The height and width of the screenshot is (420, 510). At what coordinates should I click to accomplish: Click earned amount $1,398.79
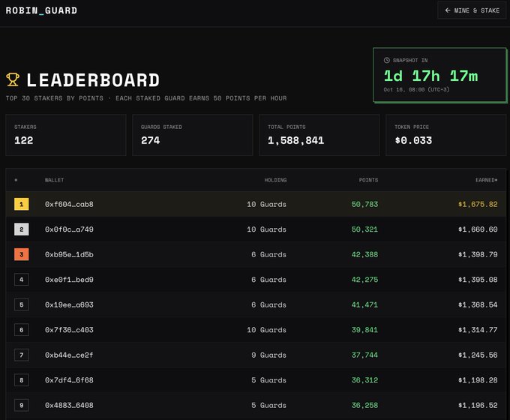pyautogui.click(x=478, y=254)
